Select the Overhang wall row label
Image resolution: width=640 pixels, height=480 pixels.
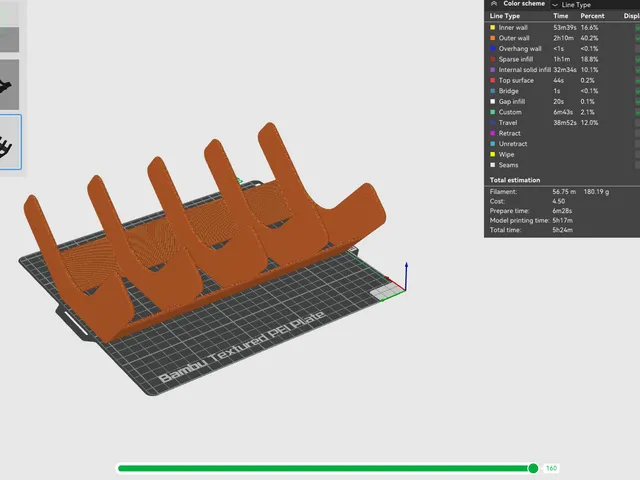(x=520, y=49)
